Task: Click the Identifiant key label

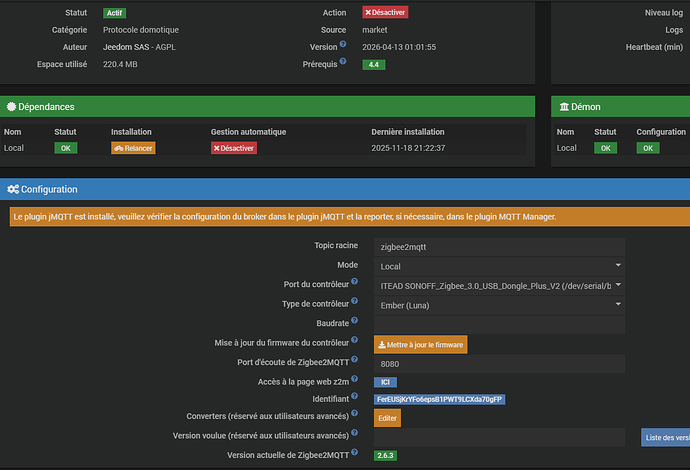Action: coord(439,399)
